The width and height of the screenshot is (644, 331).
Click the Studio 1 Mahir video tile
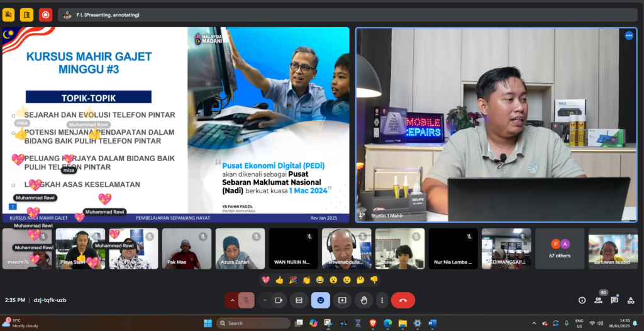[x=496, y=125]
